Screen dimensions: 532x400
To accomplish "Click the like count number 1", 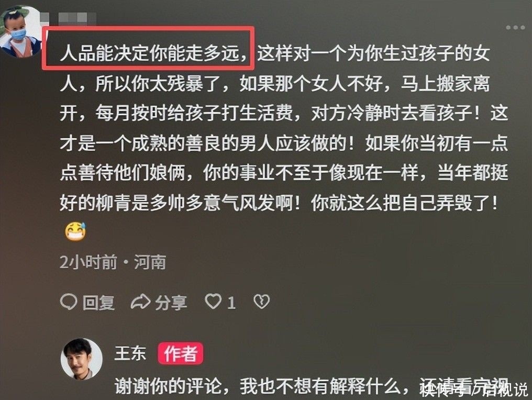I will (x=231, y=302).
